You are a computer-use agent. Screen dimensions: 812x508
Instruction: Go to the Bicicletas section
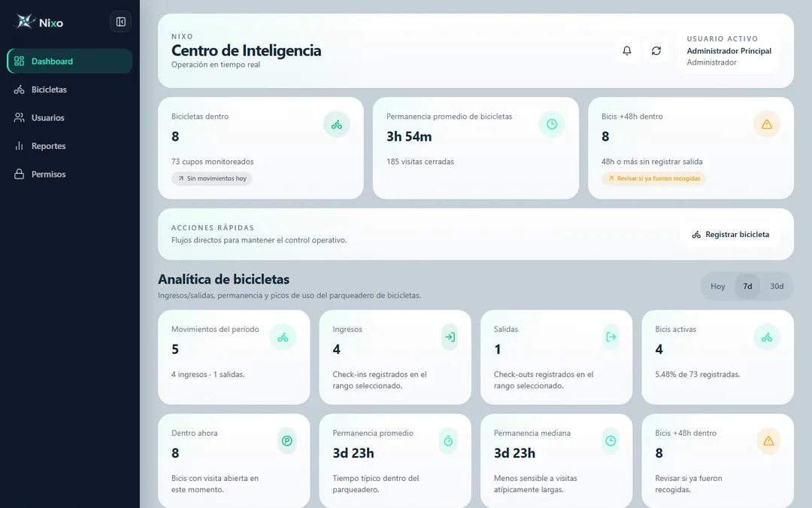click(69, 90)
